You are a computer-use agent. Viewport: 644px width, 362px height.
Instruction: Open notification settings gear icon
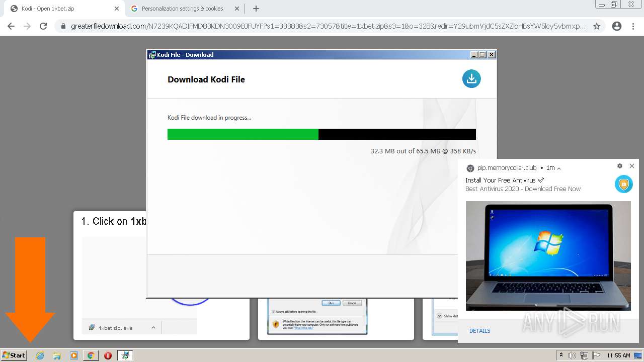coord(620,166)
